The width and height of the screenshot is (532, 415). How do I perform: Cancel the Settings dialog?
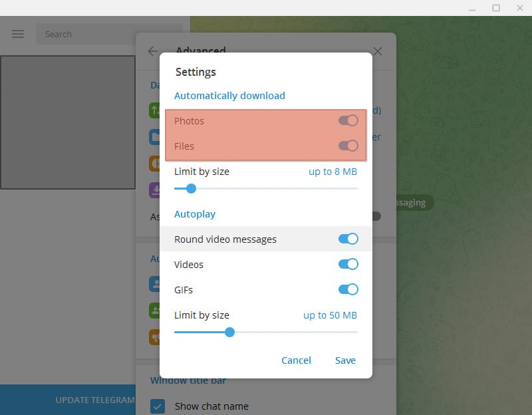point(296,360)
